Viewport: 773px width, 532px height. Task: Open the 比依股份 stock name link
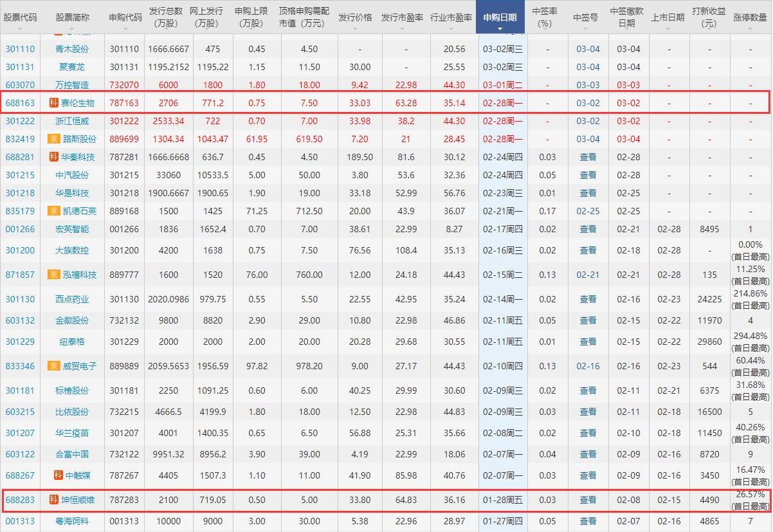72,412
